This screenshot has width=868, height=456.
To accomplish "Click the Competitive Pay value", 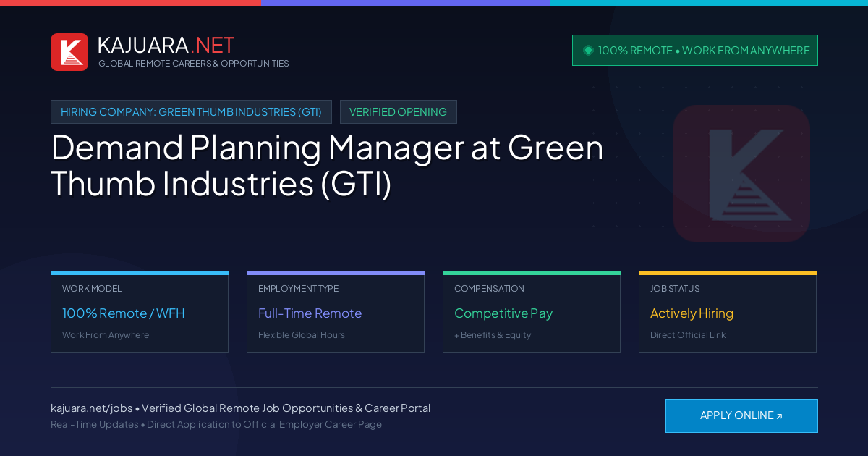I will (x=503, y=313).
